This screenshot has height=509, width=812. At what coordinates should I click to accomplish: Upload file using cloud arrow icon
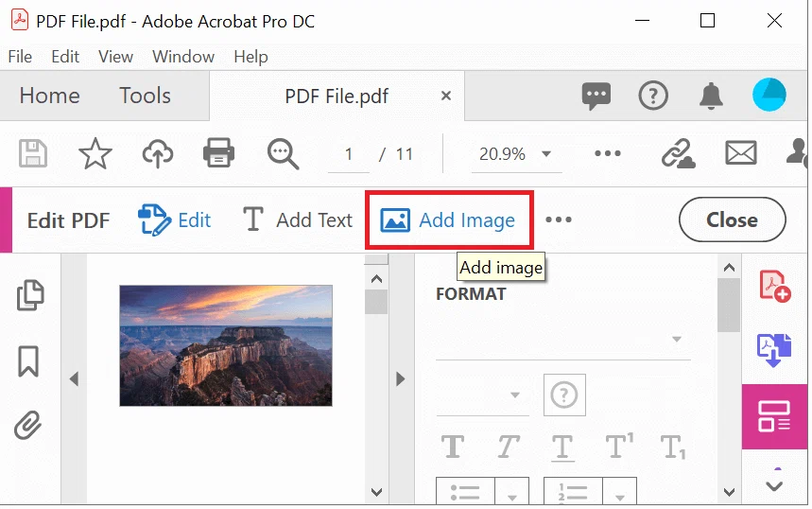pyautogui.click(x=158, y=154)
